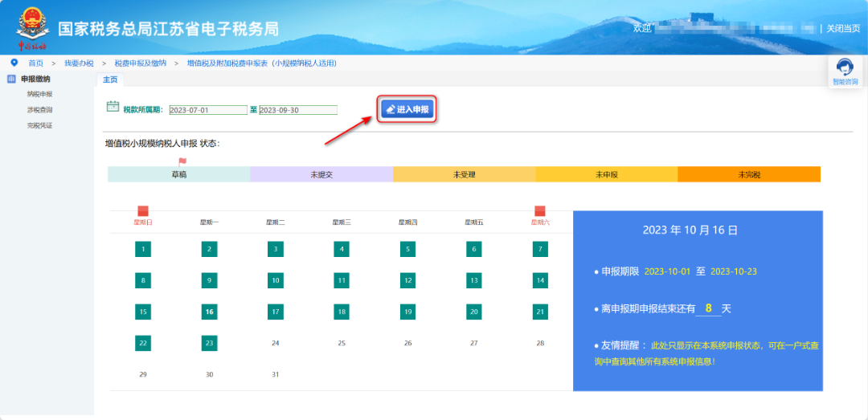
Task: Click remaining days number 8
Action: (708, 308)
